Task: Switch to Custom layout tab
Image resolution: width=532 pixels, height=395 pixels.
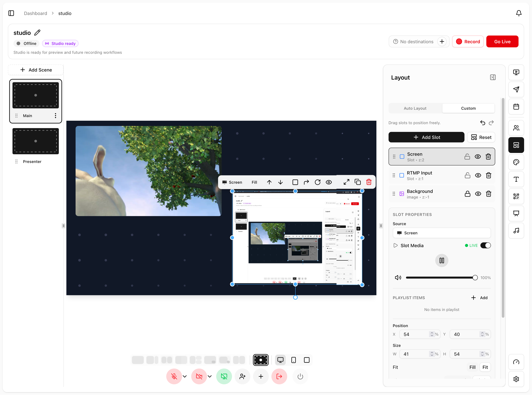Action: (x=468, y=108)
